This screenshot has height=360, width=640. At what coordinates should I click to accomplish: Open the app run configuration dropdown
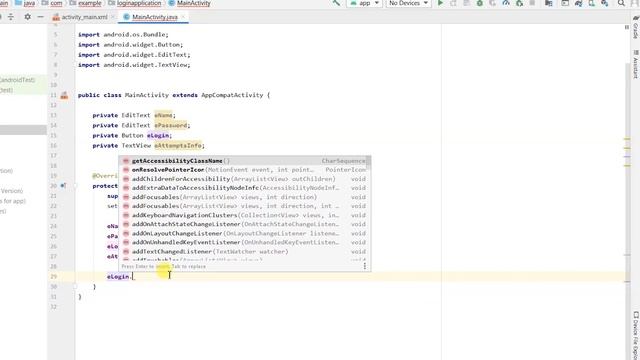[364, 3]
